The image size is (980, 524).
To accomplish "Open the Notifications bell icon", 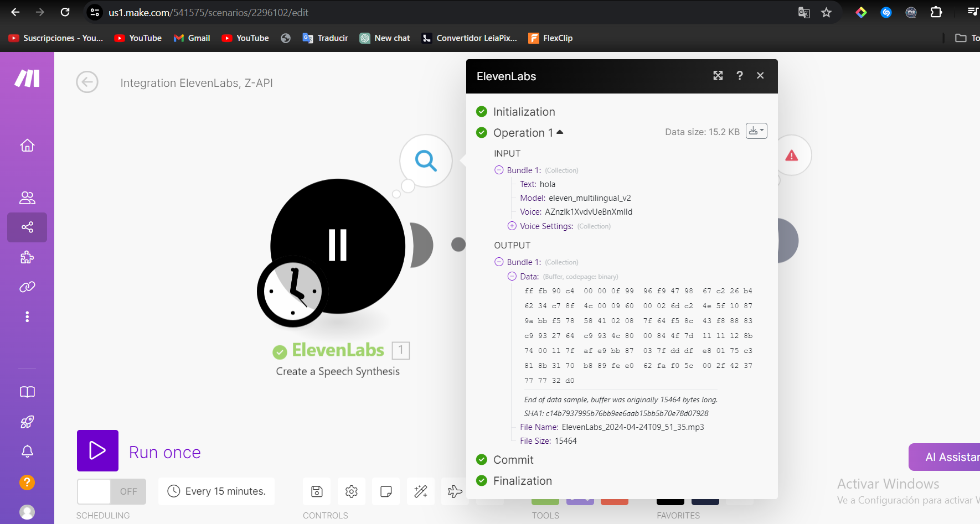I will [x=27, y=452].
